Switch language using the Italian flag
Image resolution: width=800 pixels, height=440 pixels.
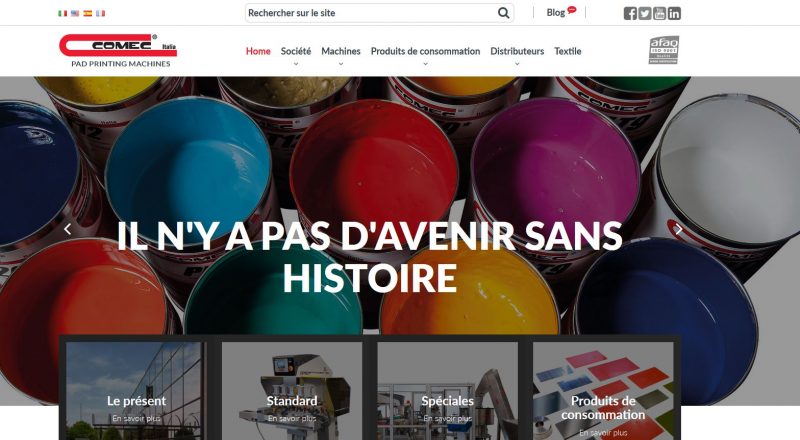tap(63, 13)
